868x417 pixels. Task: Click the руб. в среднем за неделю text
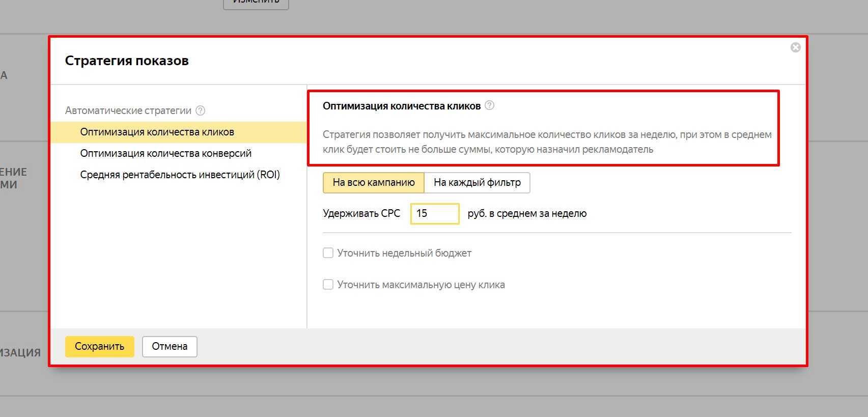[527, 213]
